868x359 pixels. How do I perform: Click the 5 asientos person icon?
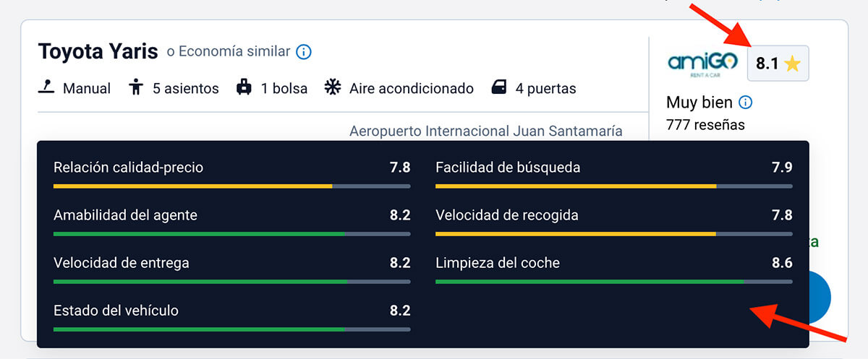tap(135, 87)
